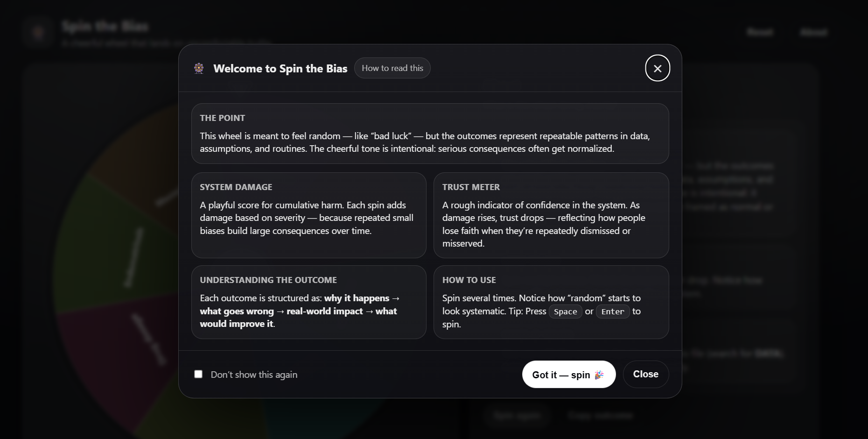Viewport: 868px width, 439px height.
Task: Select the UNDERSTANDING THE OUTCOME card
Action: 308,302
